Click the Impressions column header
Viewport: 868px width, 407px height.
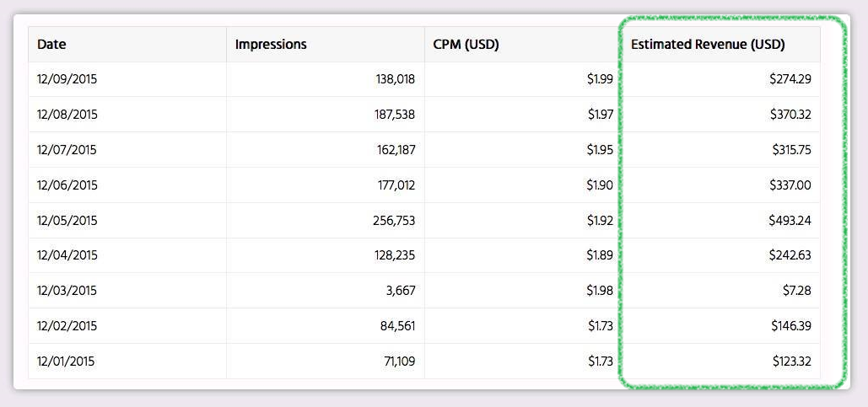271,44
